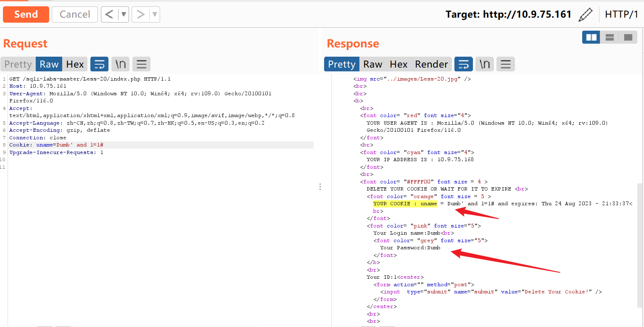
Task: Go back to previous request in history
Action: (109, 14)
